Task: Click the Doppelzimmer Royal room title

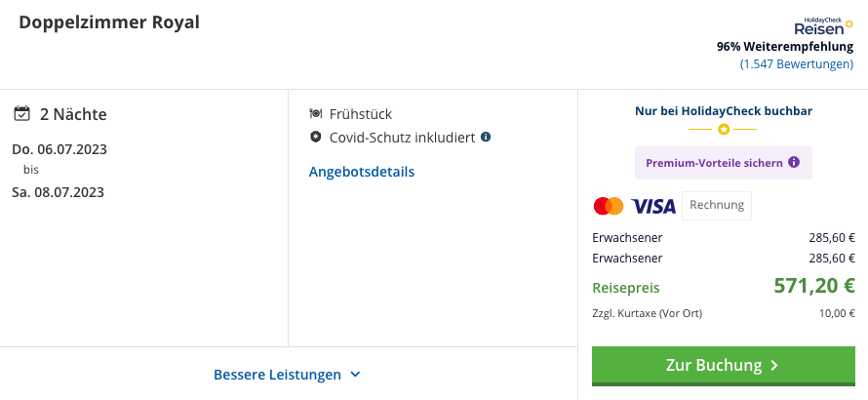Action: point(109,22)
